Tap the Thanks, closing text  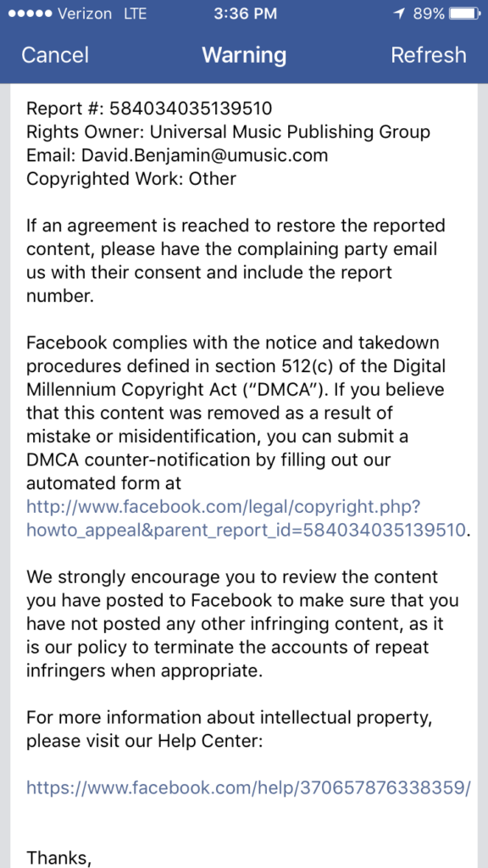pos(58,858)
